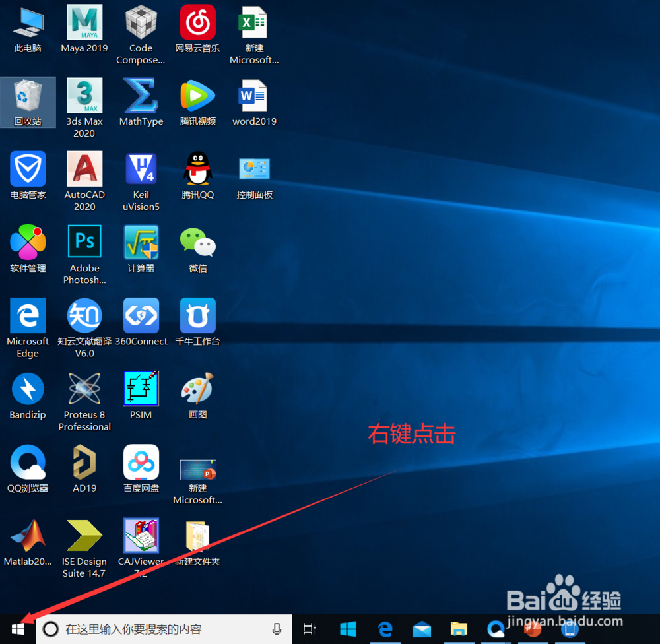The image size is (660, 644).
Task: Open File Explorer from the taskbar
Action: click(459, 629)
